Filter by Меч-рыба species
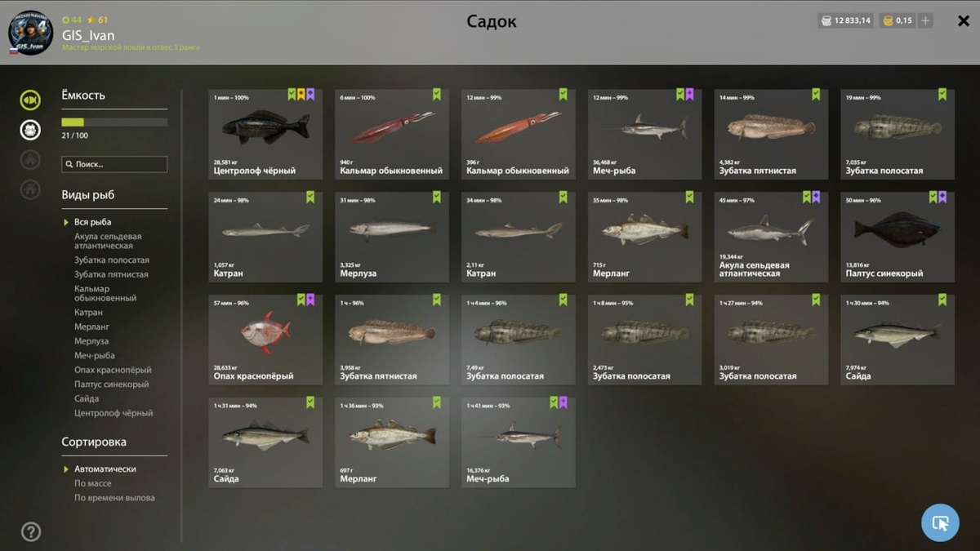Image resolution: width=980 pixels, height=551 pixels. click(95, 356)
